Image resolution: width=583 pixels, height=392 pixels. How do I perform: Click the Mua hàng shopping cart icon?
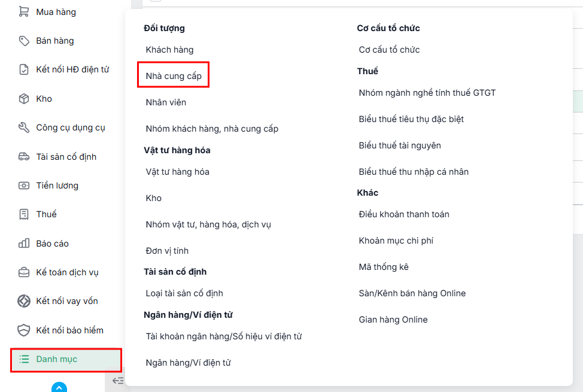(24, 11)
